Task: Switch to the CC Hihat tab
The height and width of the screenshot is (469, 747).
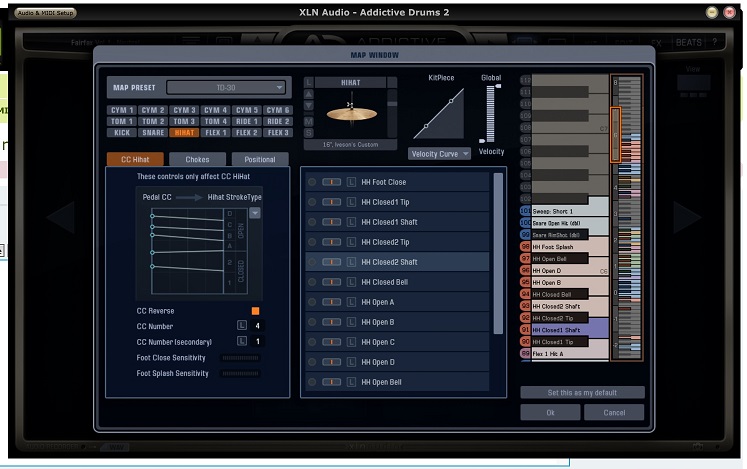Action: tap(135, 159)
